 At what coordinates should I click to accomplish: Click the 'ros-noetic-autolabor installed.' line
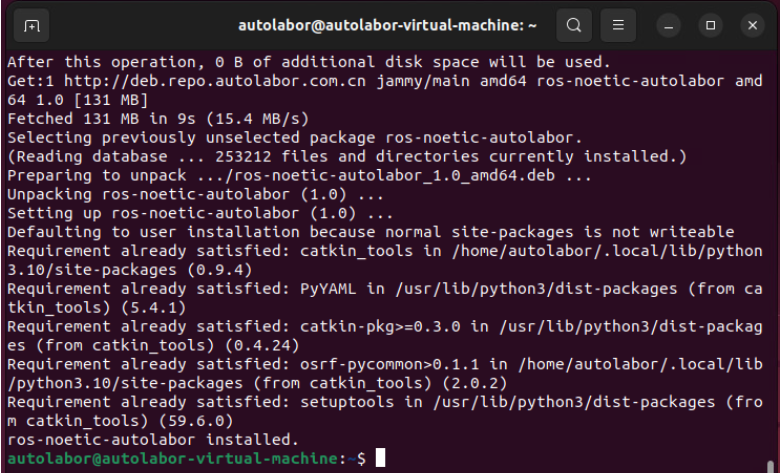coord(153,440)
